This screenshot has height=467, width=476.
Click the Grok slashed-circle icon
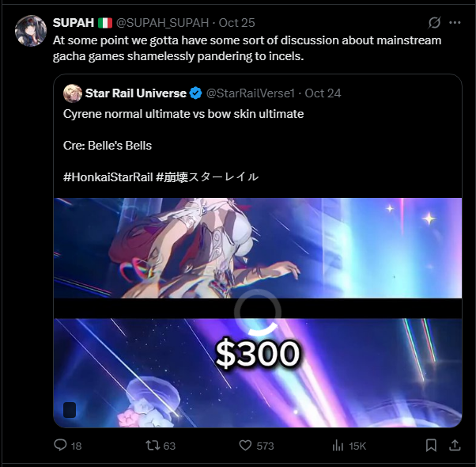point(434,22)
